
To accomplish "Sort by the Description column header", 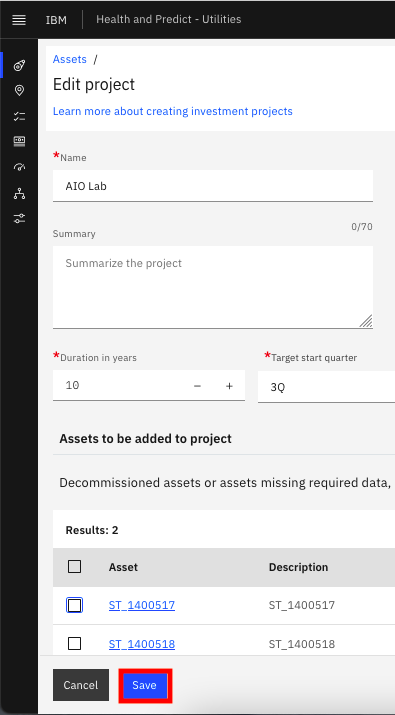I will coord(298,567).
